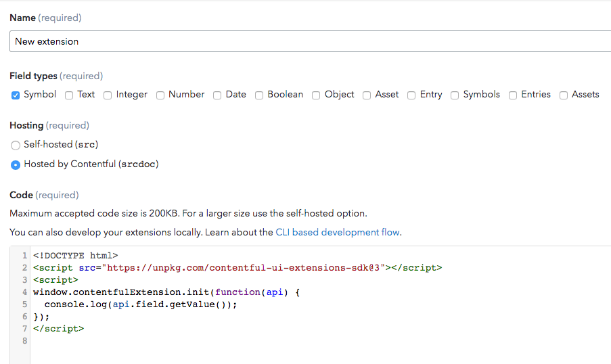This screenshot has height=364, width=611.
Task: Place cursor on the unpkg script URL
Action: click(244, 268)
